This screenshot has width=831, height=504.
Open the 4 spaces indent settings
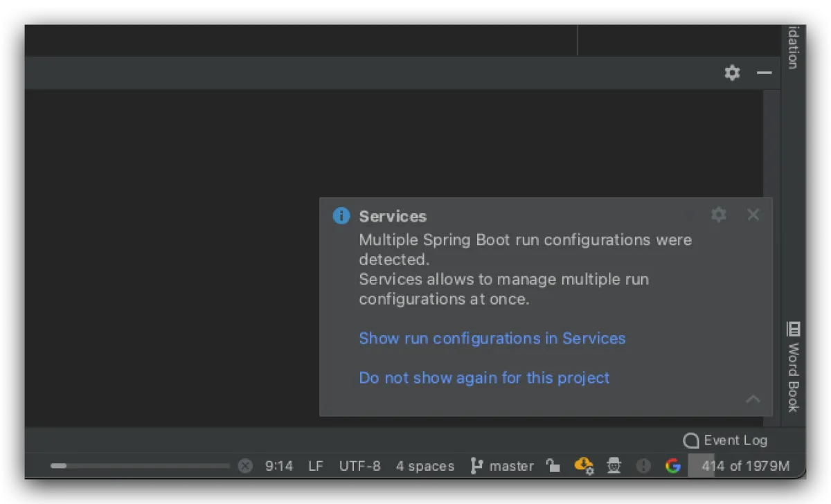(x=425, y=466)
